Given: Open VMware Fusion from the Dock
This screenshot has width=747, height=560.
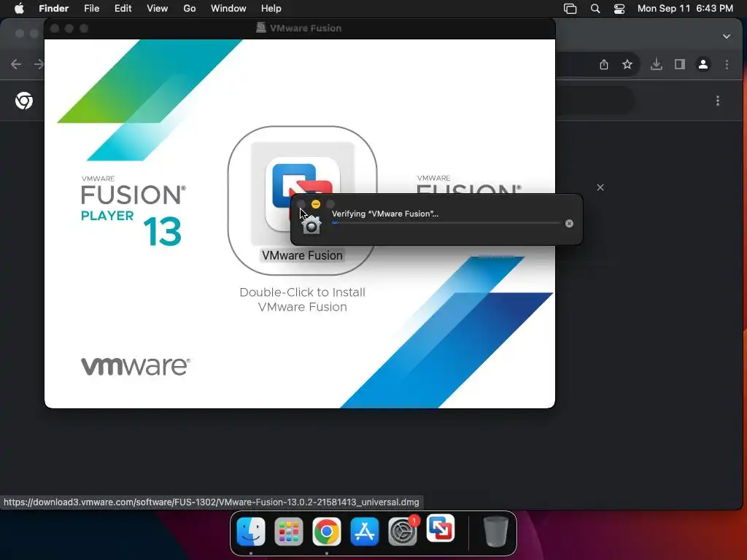Looking at the screenshot, I should point(440,529).
